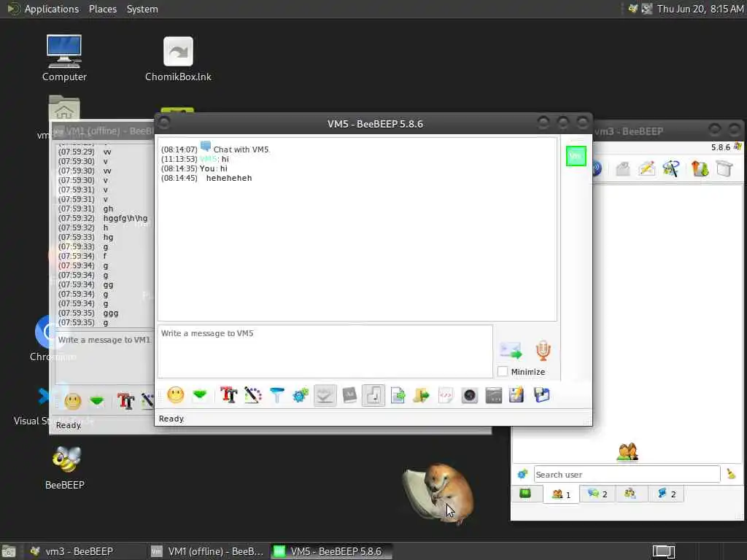Click the 'hehehehehe' chat message
This screenshot has height=560, width=747.
[229, 178]
